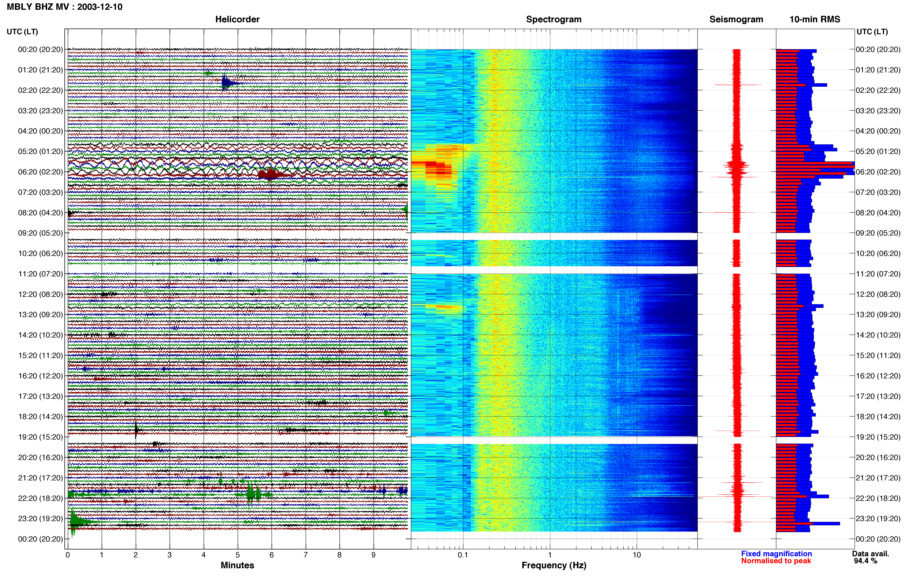Click the 14:20 (10:20) label on the Helicorder axis
This screenshot has height=578, width=924.
pyautogui.click(x=41, y=335)
